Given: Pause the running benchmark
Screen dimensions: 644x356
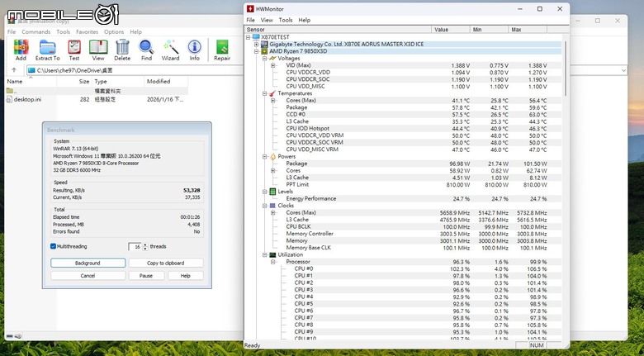Looking at the screenshot, I should [146, 275].
